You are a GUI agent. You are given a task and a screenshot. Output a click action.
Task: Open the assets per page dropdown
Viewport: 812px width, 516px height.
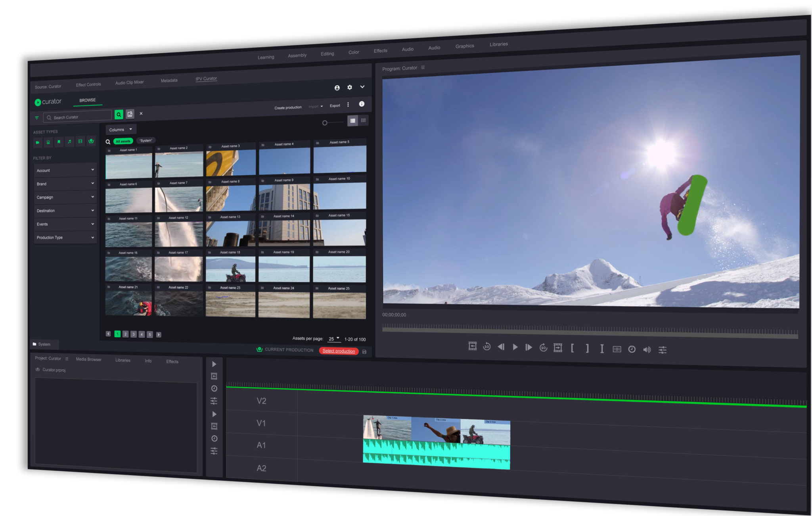pos(334,339)
